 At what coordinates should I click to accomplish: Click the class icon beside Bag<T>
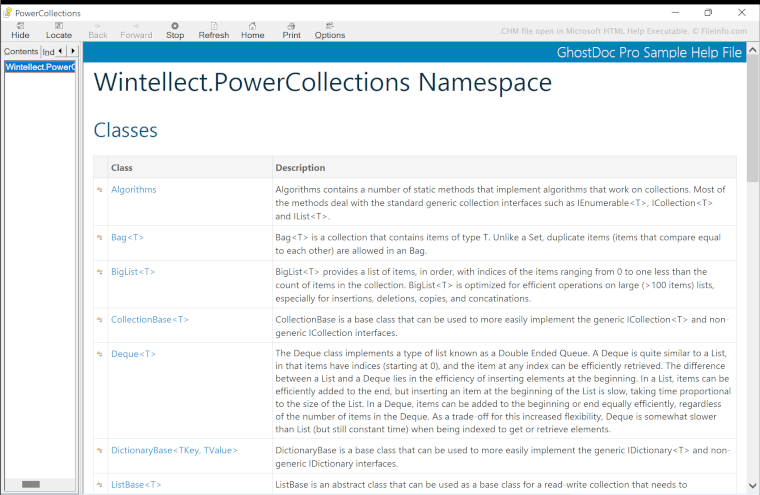[x=100, y=238]
